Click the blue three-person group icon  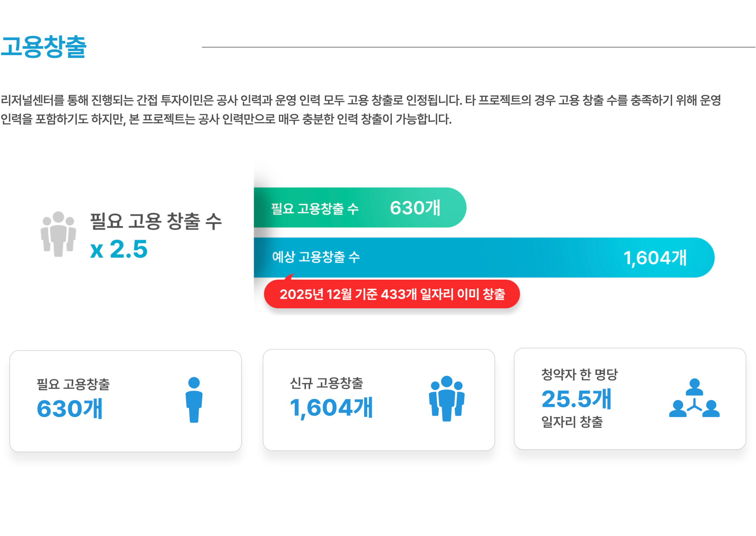tap(447, 398)
